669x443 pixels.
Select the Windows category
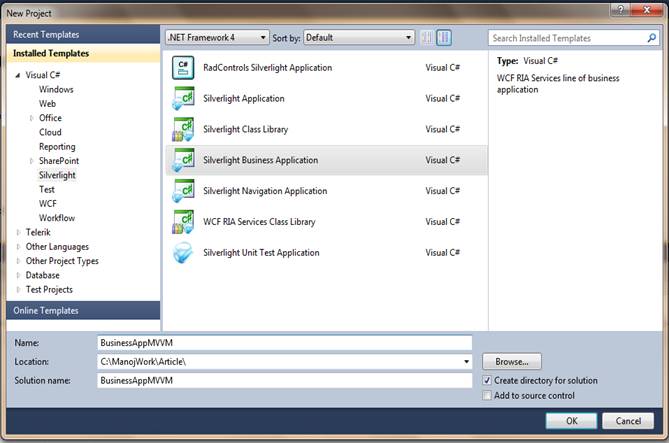point(56,90)
